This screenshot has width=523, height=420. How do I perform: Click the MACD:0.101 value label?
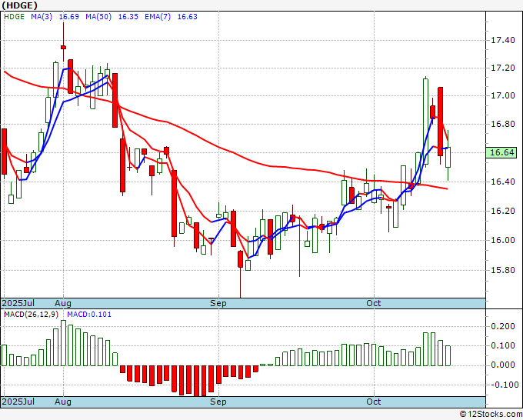point(89,315)
